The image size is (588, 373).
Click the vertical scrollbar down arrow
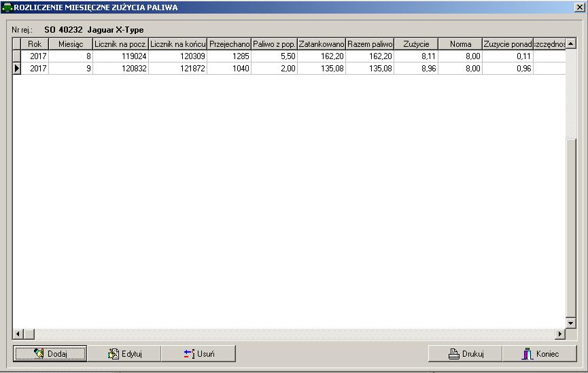point(571,323)
